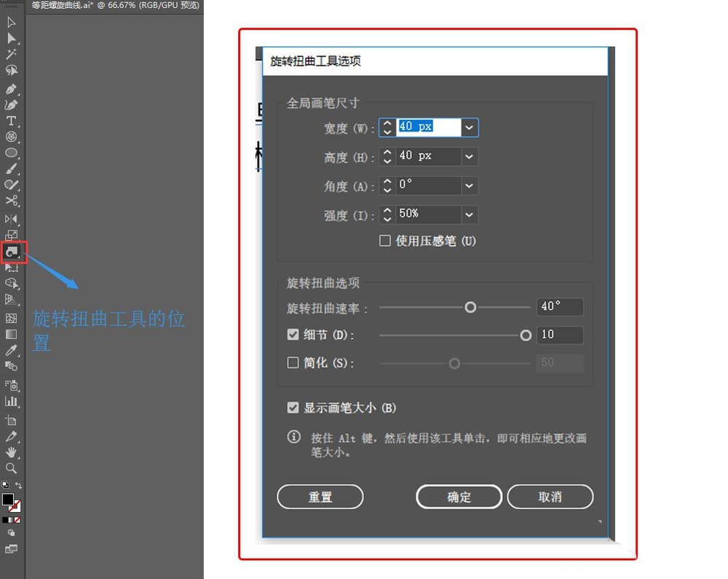Open the 宽度 (W) dropdown

click(470, 127)
